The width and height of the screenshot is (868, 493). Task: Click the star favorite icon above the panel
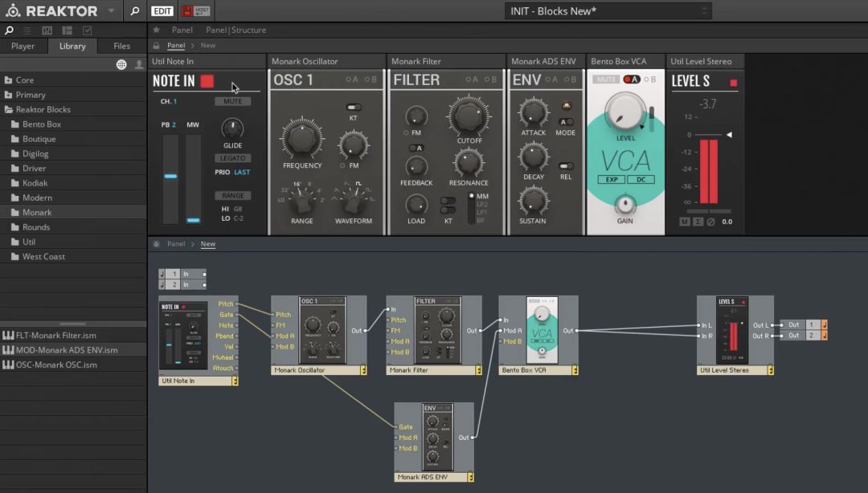156,30
